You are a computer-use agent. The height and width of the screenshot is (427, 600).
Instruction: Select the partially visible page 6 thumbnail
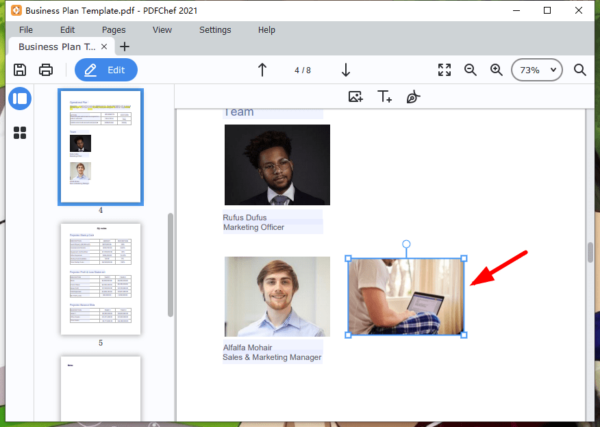pos(101,389)
